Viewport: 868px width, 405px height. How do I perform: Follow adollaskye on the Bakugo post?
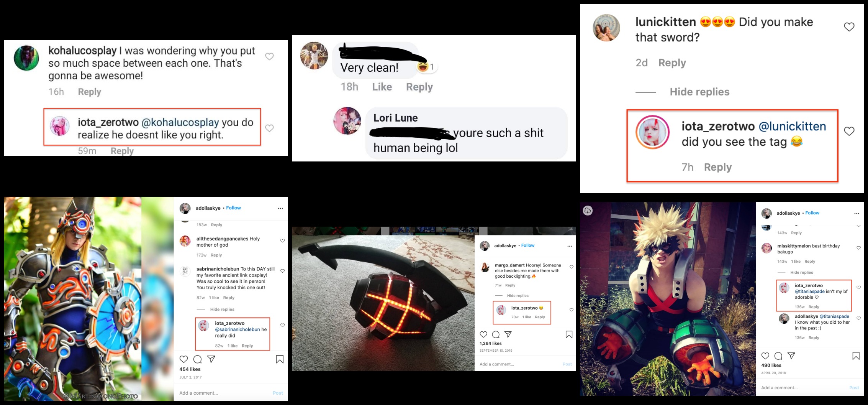[x=812, y=213]
